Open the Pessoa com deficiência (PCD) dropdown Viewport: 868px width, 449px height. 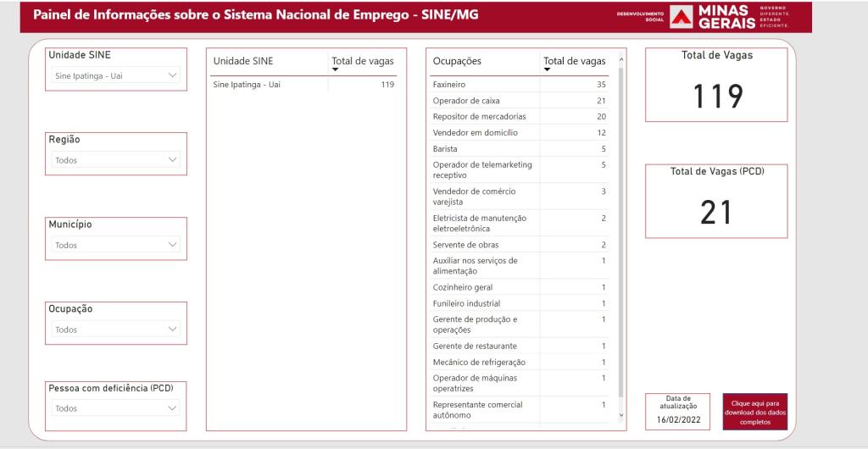point(117,408)
